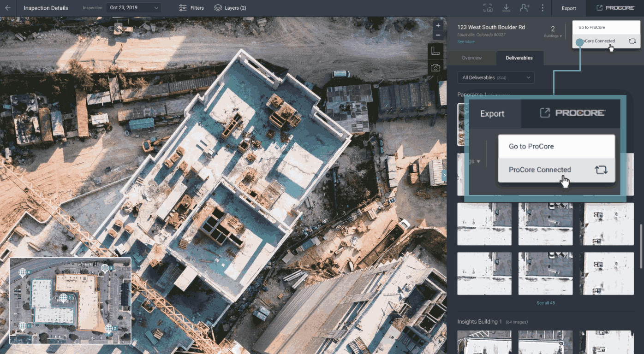The height and width of the screenshot is (354, 644).
Task: Open the three-dot more options menu
Action: point(543,8)
